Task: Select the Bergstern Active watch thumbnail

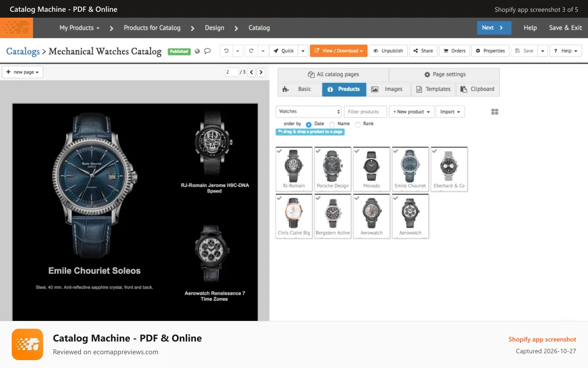Action: click(333, 216)
